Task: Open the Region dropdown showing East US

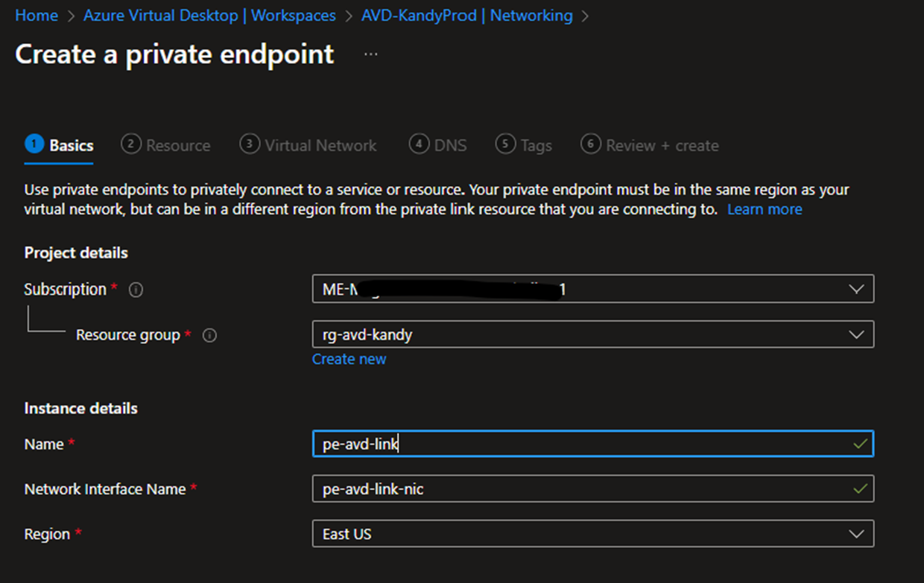Action: tap(593, 534)
